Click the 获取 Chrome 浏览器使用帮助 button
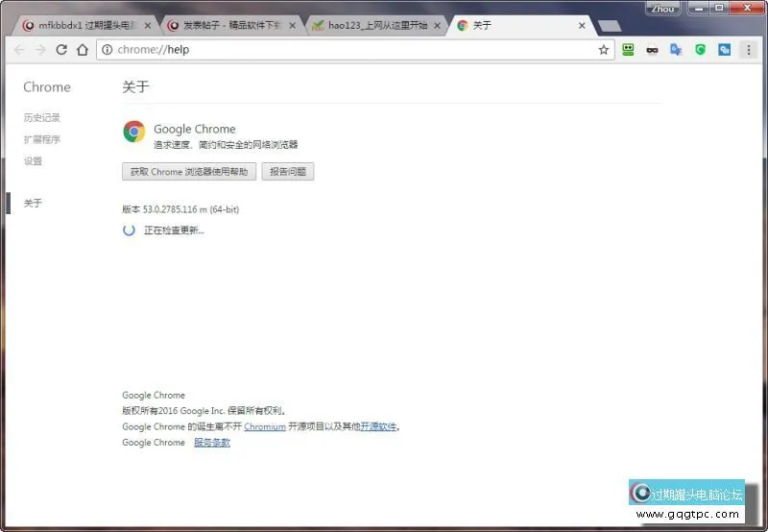This screenshot has width=768, height=532. (x=189, y=172)
